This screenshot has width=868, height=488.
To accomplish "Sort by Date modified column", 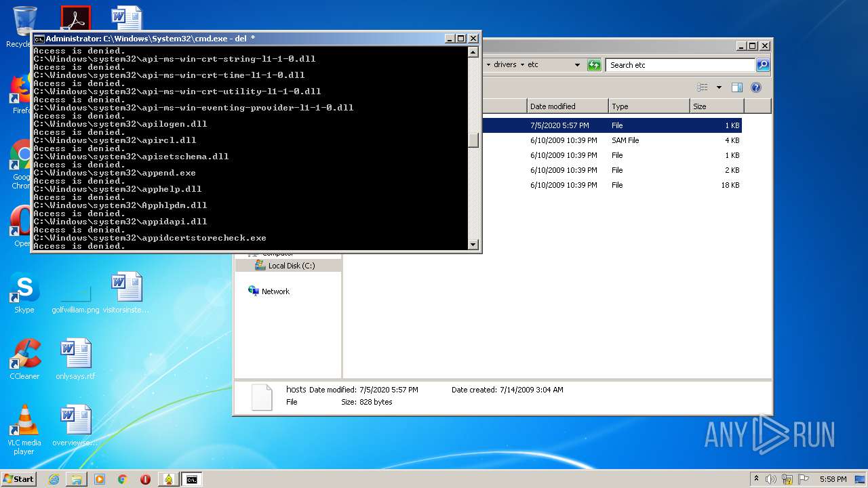I will (568, 106).
